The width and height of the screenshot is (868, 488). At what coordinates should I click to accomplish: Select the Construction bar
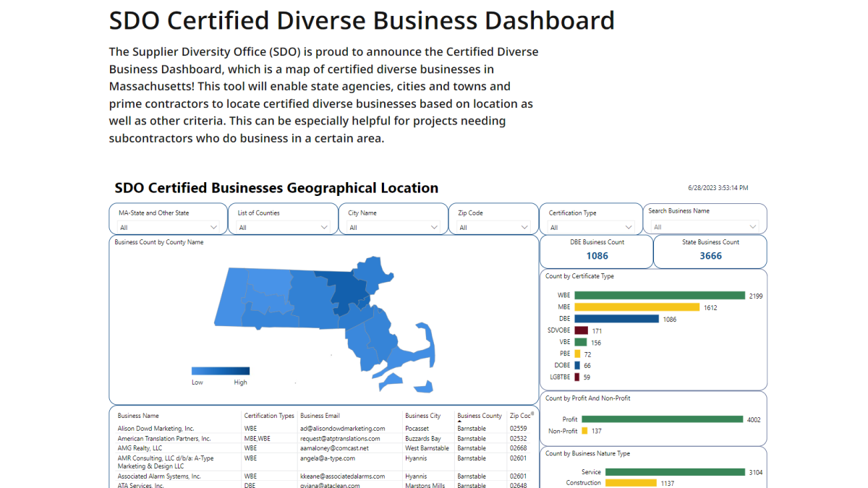point(631,483)
